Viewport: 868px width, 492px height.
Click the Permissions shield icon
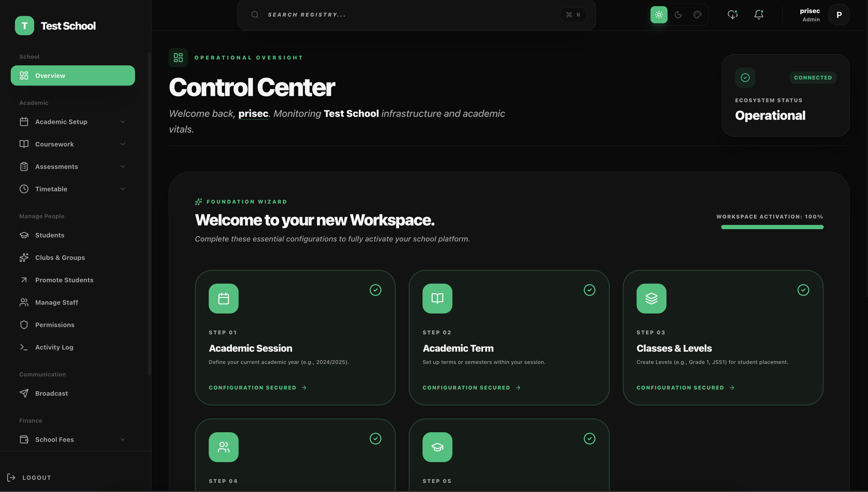[24, 325]
